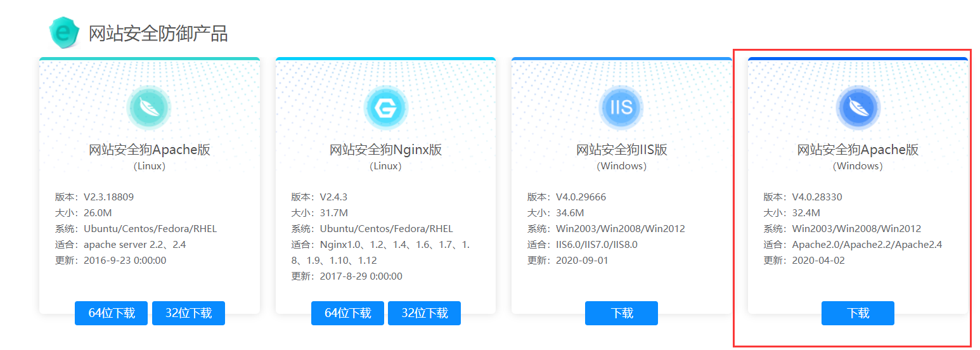Select the 网站安全狗IIS版 title

click(621, 150)
